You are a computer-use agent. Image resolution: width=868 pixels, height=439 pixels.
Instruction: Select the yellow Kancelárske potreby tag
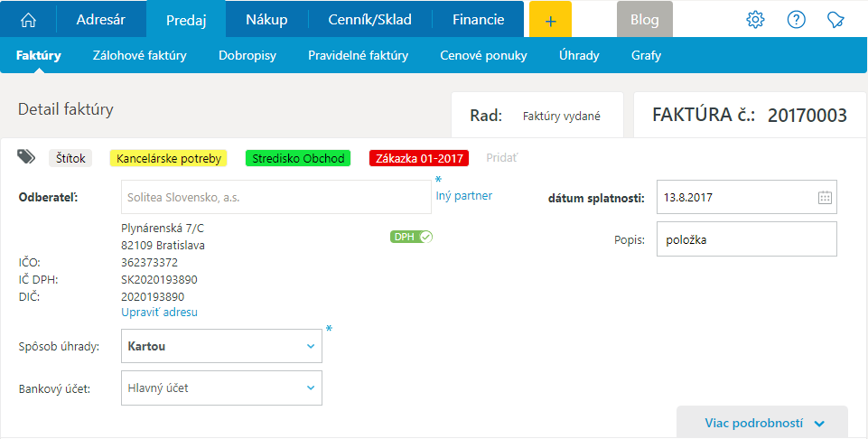click(168, 158)
